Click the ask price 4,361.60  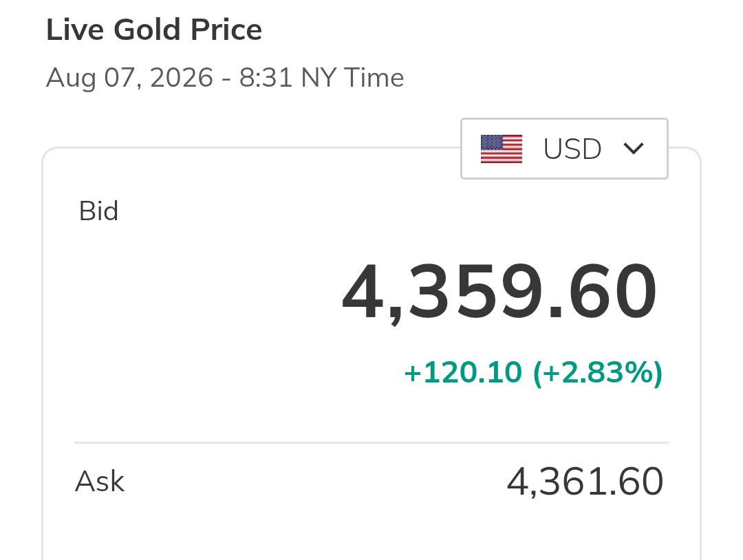585,482
